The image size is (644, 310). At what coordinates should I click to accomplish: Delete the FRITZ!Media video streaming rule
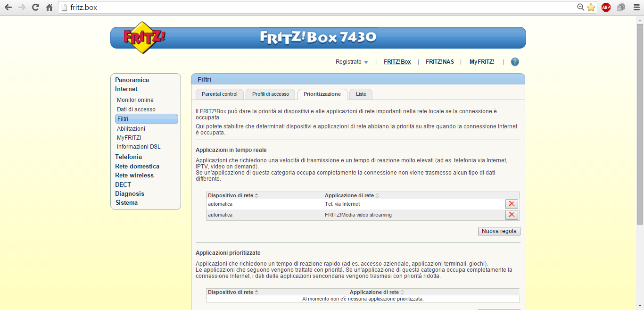[511, 215]
